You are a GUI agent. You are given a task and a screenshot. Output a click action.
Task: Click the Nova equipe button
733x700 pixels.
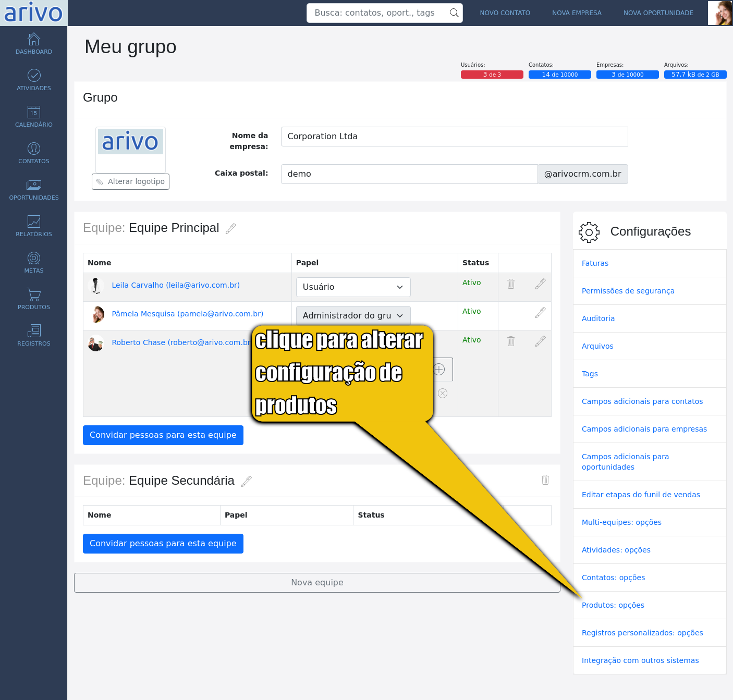click(317, 583)
